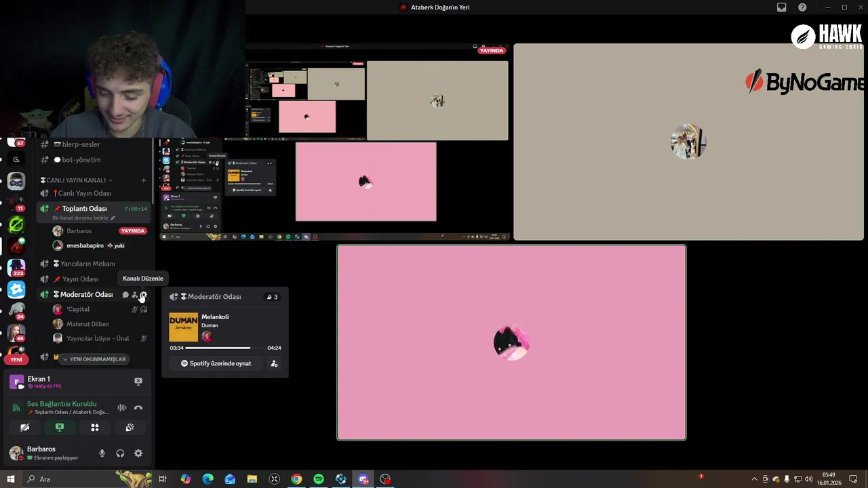
Task: Select the Toplantı Odası voice channel
Action: pyautogui.click(x=94, y=209)
